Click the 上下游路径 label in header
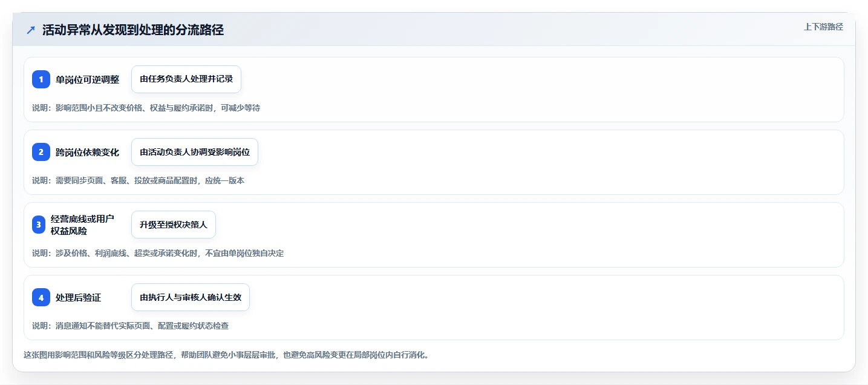868x385 pixels. pos(823,27)
